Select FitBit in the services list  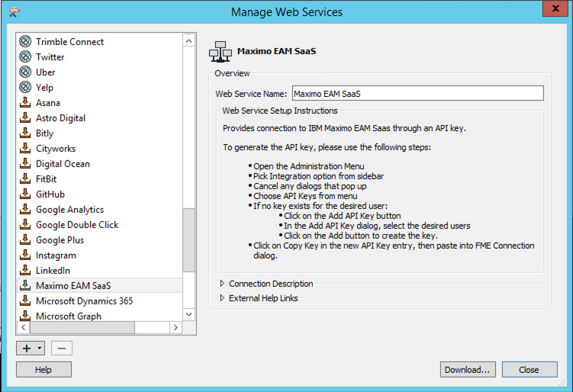46,179
